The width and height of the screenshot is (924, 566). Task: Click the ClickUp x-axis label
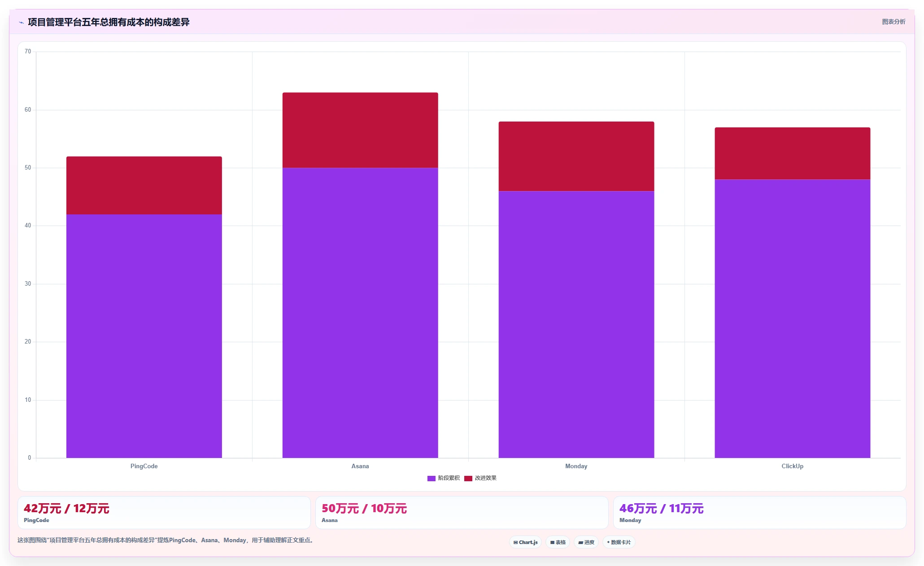point(793,466)
